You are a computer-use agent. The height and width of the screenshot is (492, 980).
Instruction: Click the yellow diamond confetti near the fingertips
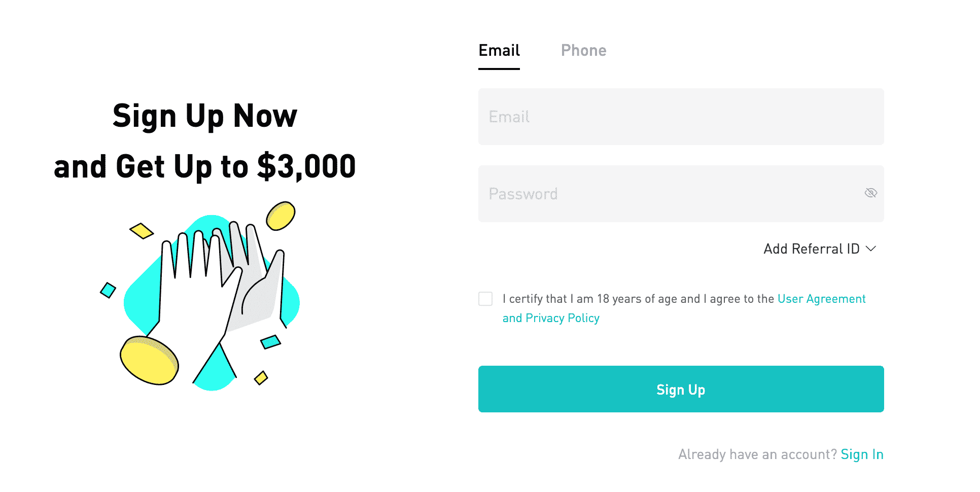pos(142,231)
